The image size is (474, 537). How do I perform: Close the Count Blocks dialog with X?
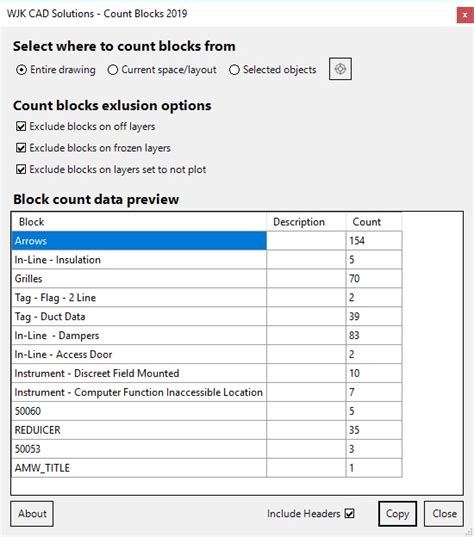click(465, 15)
